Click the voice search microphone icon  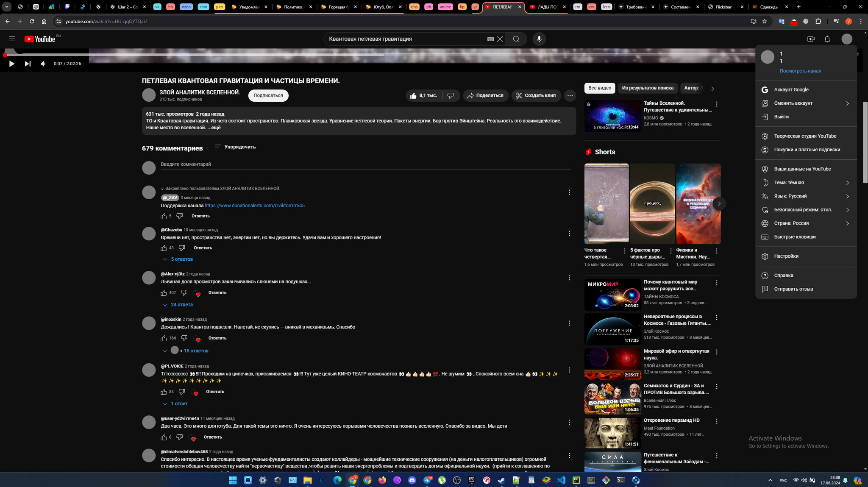click(x=539, y=39)
